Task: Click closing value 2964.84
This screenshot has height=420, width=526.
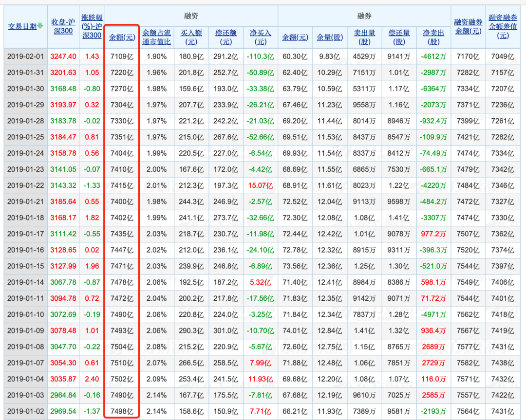Action: tap(63, 395)
